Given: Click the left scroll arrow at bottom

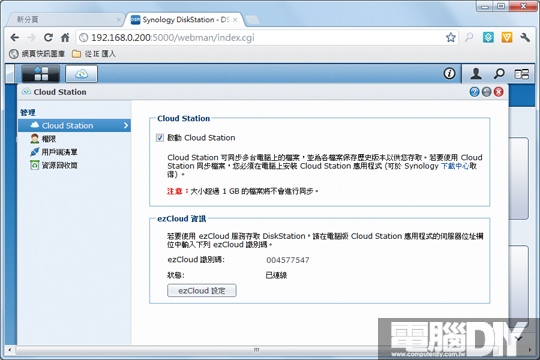Looking at the screenshot, I should [x=9, y=350].
